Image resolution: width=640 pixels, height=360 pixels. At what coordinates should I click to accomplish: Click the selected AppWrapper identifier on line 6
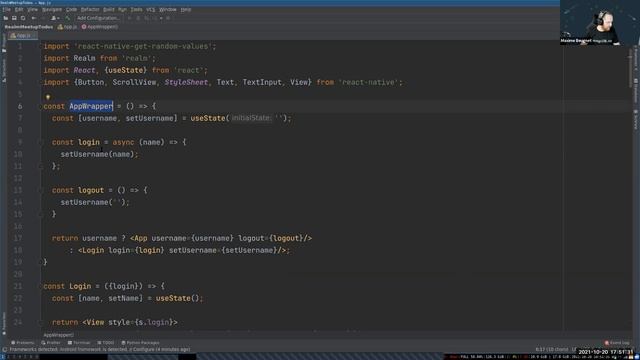point(91,106)
